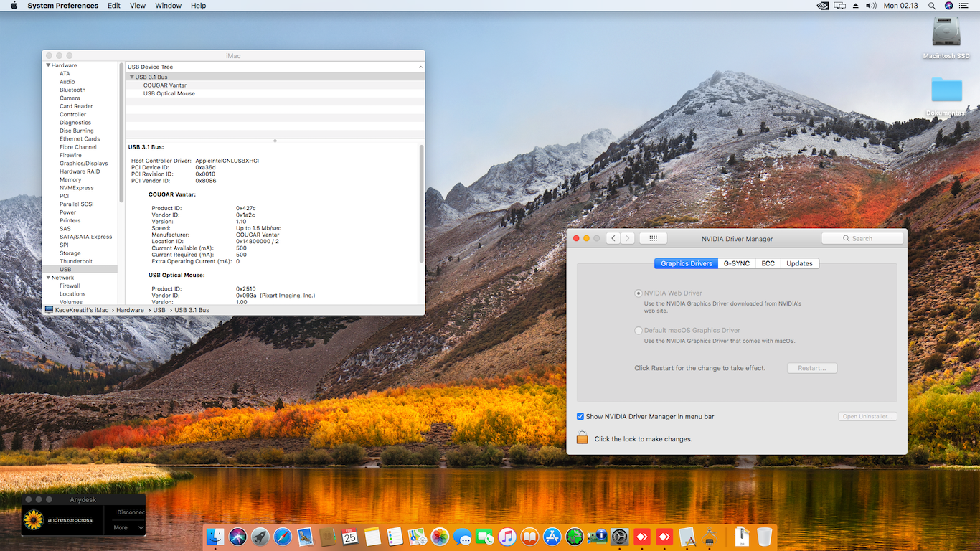This screenshot has height=551, width=980.
Task: Collapse the USB Device Tree header chevron
Action: point(421,67)
